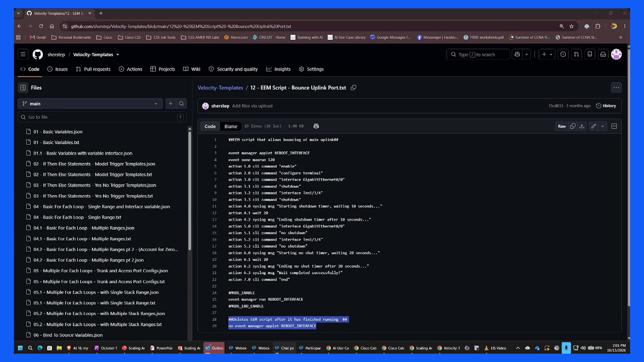Collapse the Files side panel icon
This screenshot has width=644, height=362.
coord(23,87)
